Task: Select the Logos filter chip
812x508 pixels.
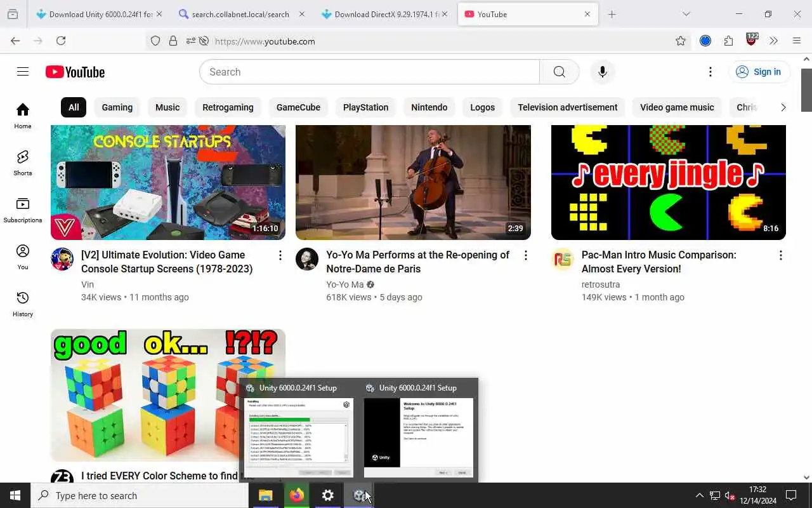Action: tap(482, 107)
